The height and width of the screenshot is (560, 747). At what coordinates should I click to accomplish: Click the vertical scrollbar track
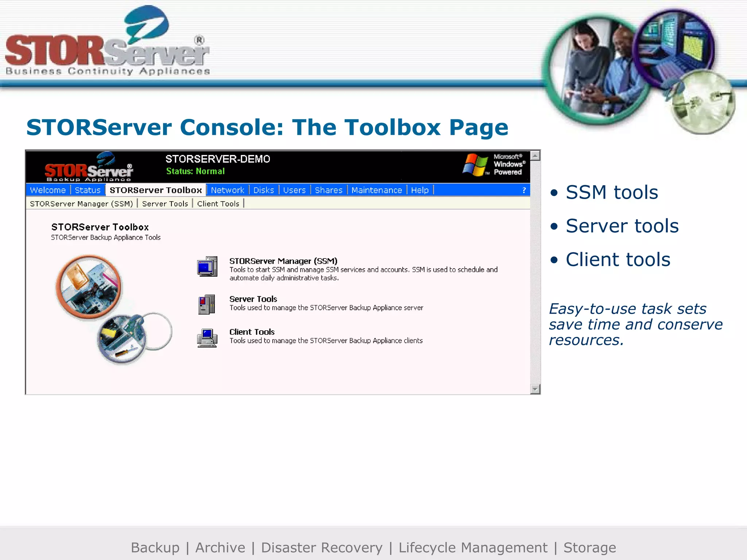pyautogui.click(x=535, y=272)
